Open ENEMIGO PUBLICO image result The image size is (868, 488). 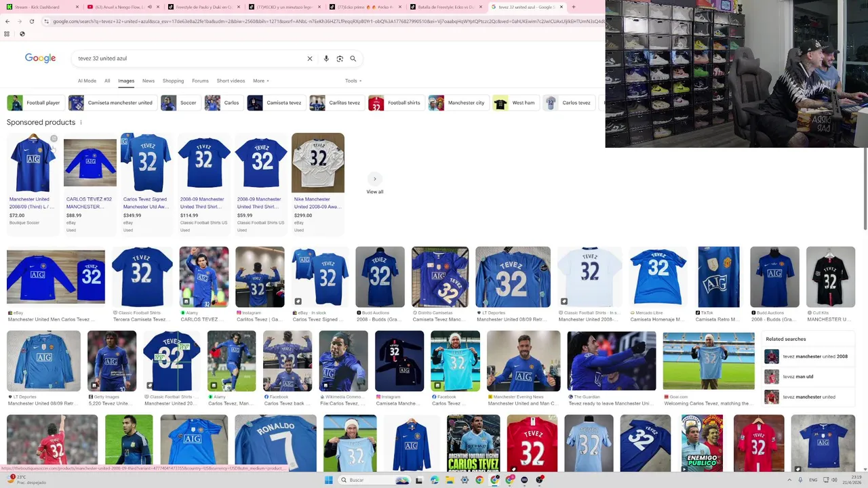(702, 443)
